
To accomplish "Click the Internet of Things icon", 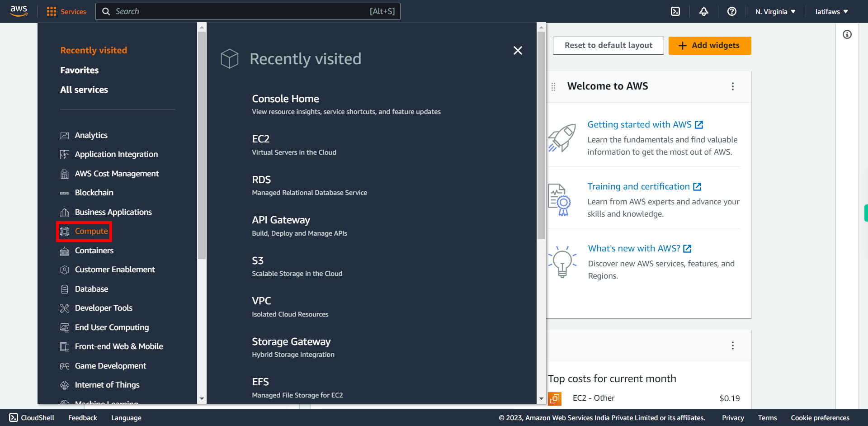I will click(65, 385).
